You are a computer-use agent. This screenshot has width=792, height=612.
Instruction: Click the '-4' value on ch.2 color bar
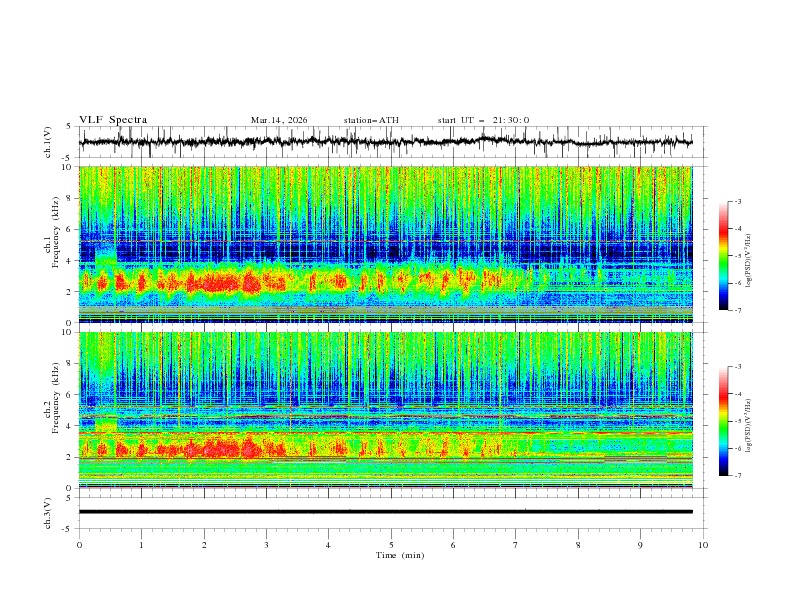[738, 394]
